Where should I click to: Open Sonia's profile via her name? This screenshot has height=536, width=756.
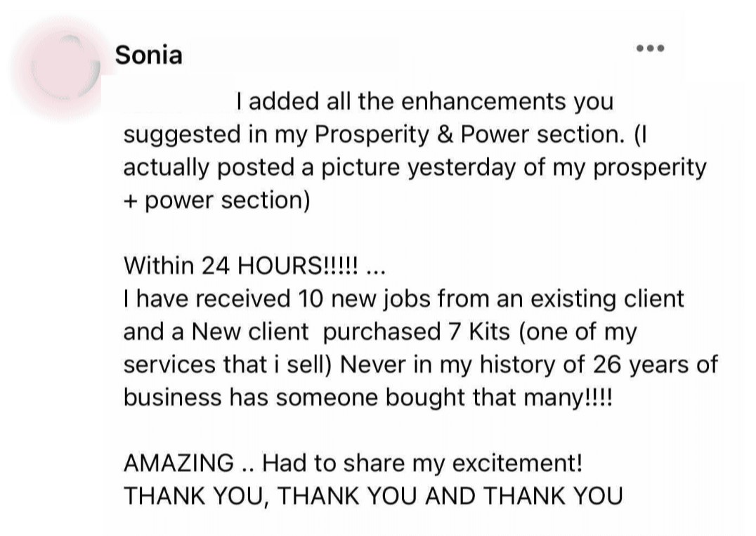pyautogui.click(x=148, y=54)
